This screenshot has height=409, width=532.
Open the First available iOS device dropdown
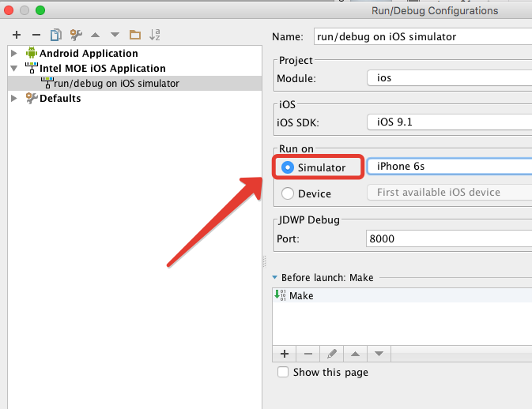click(x=450, y=193)
